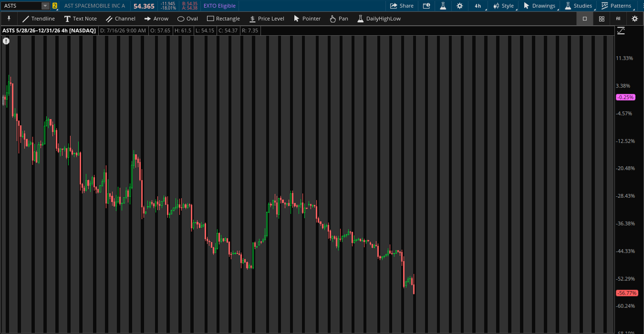The width and height of the screenshot is (644, 334).
Task: Click the chart title ASTS 5/28/26–12/31/26 4h
Action: click(49, 31)
